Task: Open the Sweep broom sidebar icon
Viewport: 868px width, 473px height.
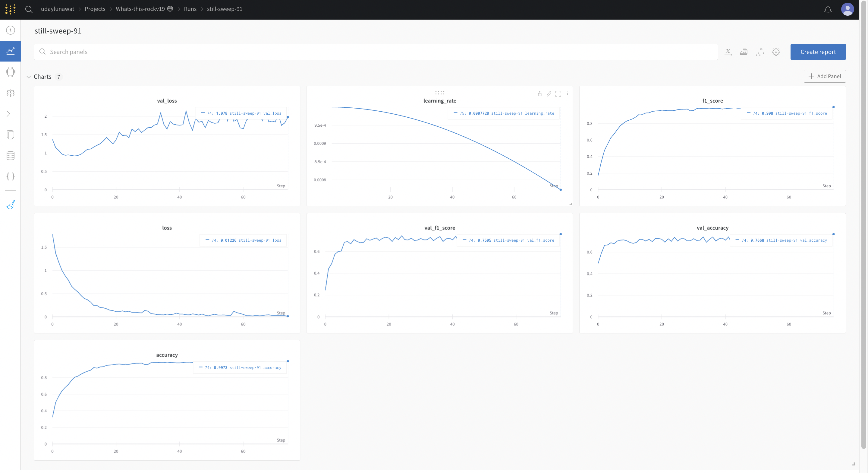Action: (11, 205)
